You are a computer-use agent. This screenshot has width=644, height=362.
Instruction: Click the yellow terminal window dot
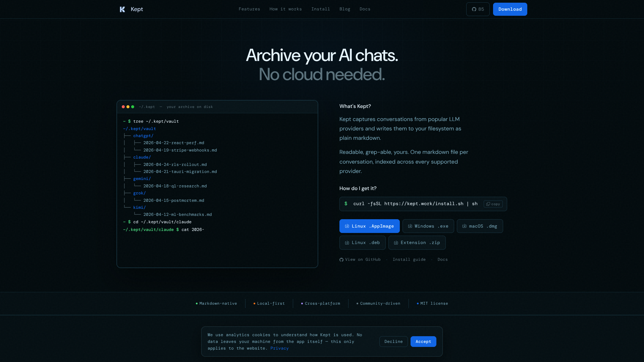pos(128,107)
